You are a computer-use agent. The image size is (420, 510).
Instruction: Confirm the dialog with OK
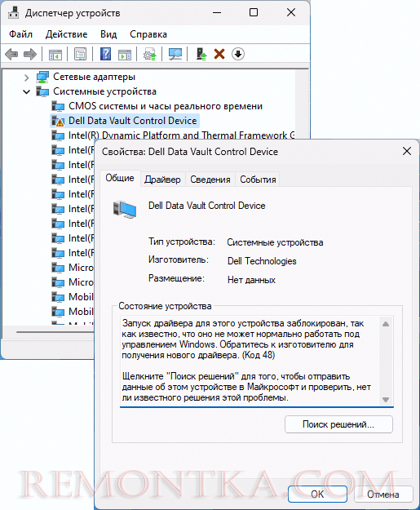pos(317,494)
